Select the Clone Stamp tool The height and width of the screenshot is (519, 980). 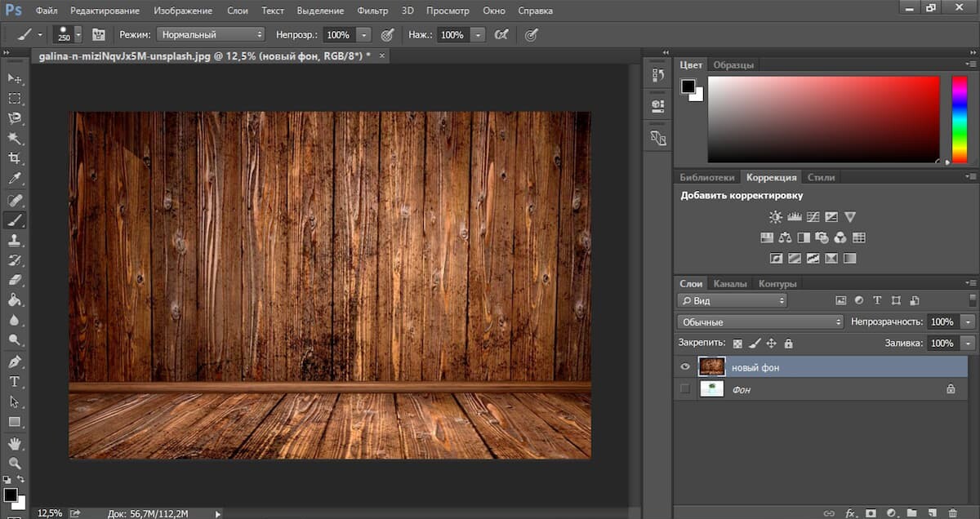click(14, 240)
